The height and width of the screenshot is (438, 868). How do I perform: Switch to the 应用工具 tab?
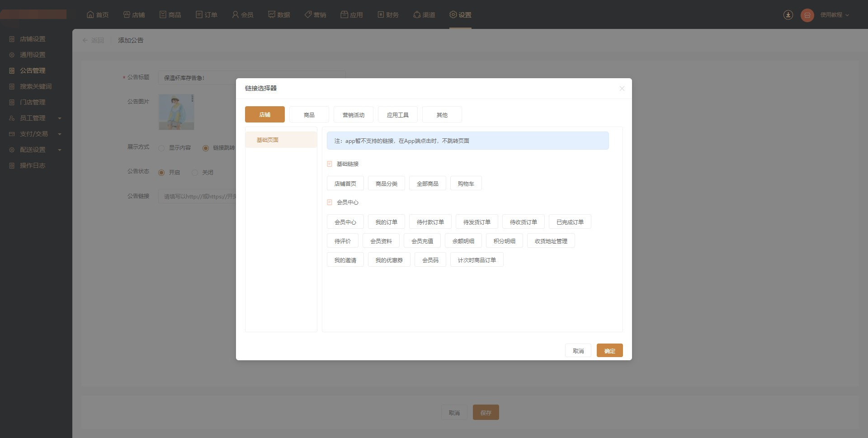[x=397, y=115]
